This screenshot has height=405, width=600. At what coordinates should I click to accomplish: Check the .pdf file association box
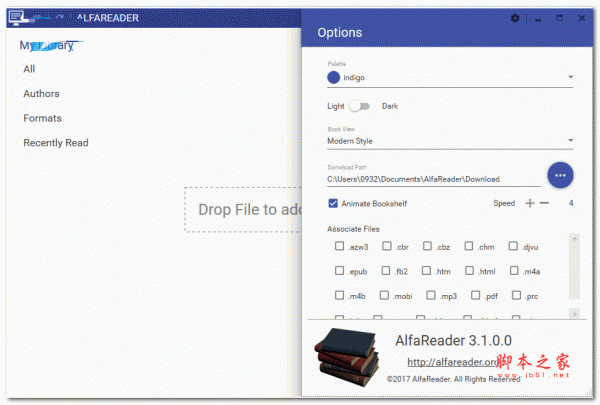pyautogui.click(x=476, y=295)
